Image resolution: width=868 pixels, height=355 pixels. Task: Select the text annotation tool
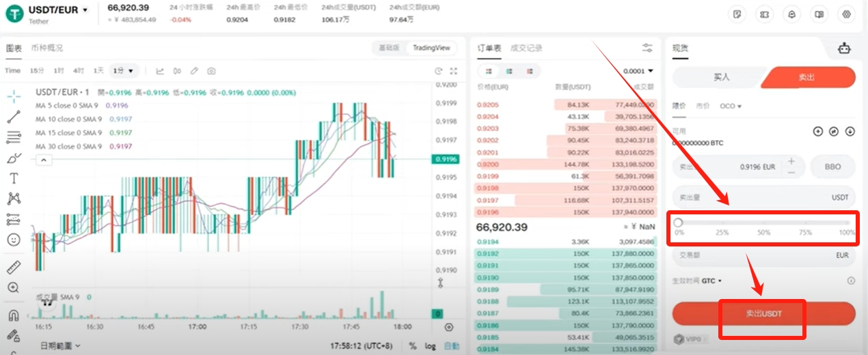pos(13,178)
